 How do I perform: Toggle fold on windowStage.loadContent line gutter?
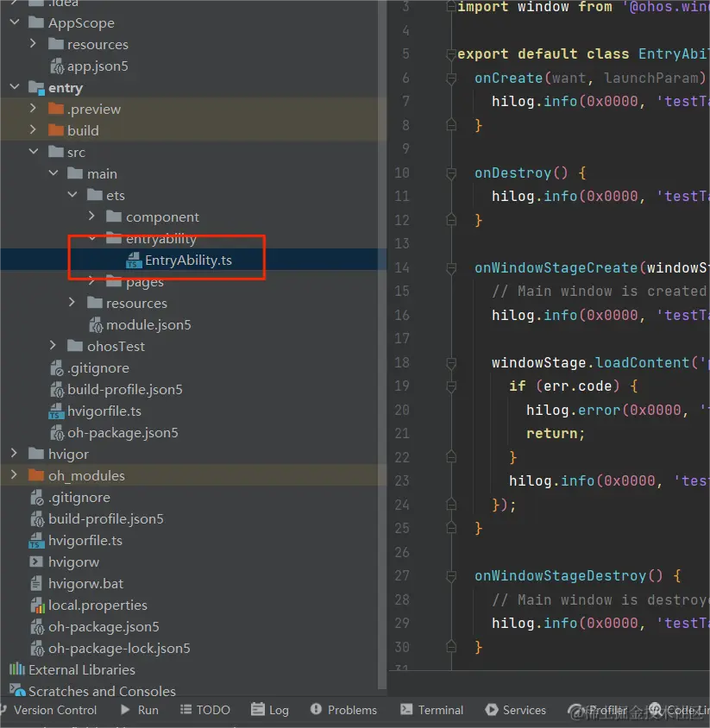click(x=451, y=362)
